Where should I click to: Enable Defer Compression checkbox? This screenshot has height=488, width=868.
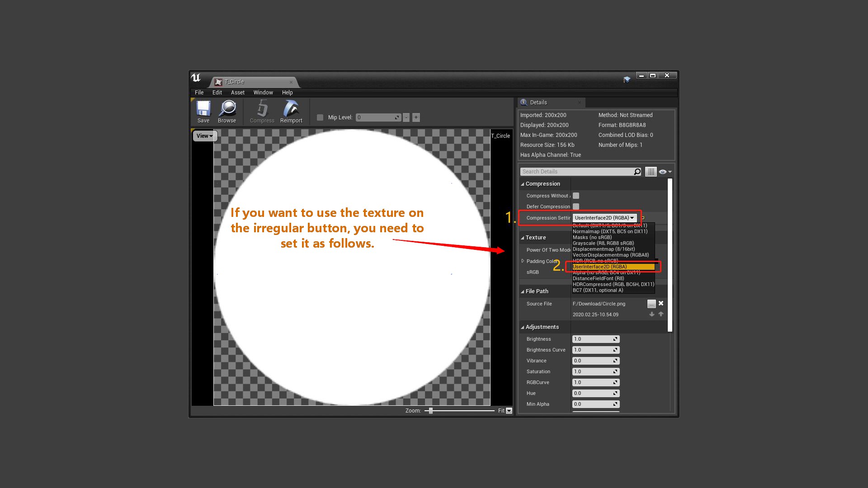[576, 206]
